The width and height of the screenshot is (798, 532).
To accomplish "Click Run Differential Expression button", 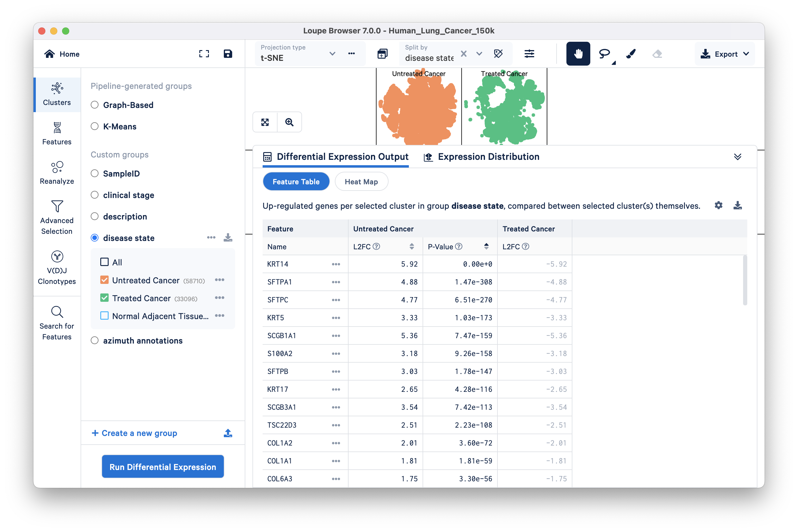I will (163, 466).
